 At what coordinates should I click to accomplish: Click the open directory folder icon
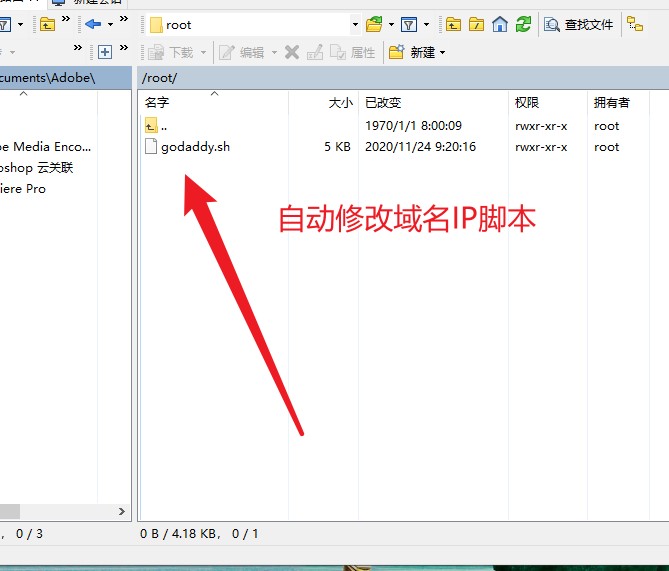pos(374,24)
